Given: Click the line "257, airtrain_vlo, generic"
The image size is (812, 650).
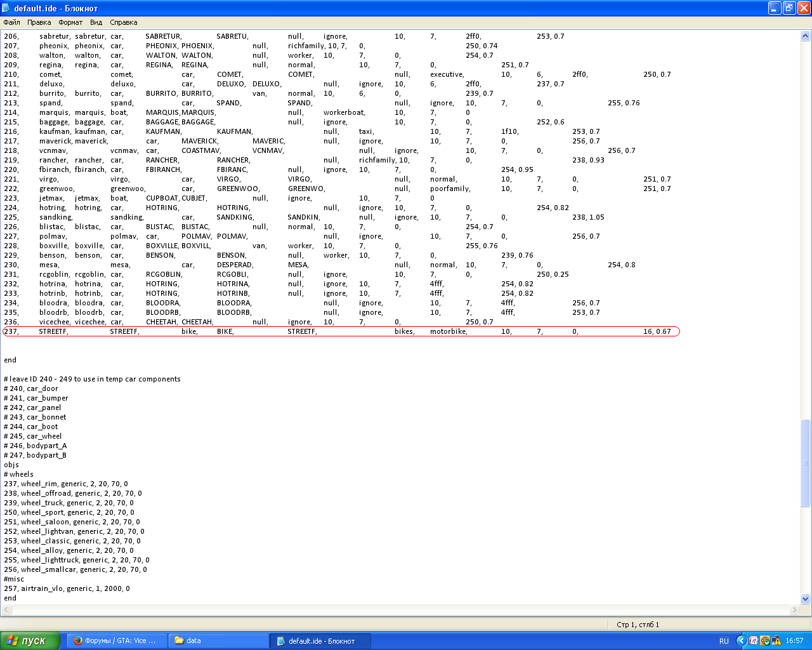Looking at the screenshot, I should pos(67,588).
